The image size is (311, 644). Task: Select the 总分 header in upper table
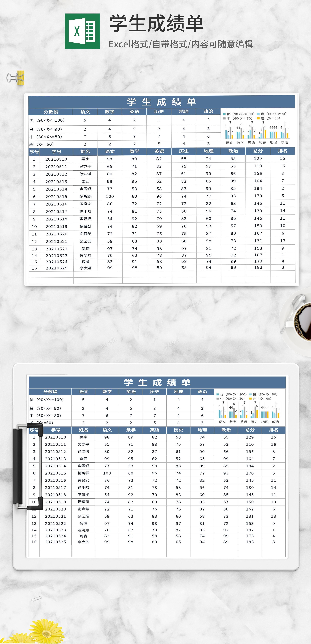258,151
